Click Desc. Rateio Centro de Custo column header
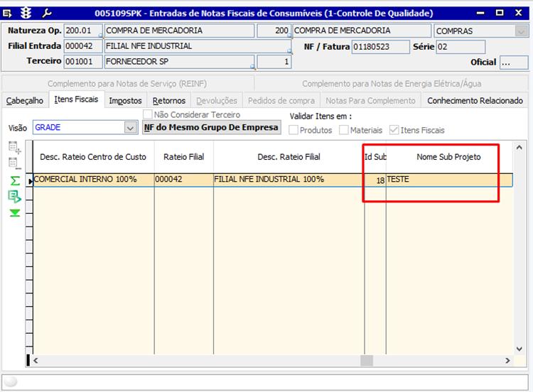Image resolution: width=533 pixels, height=392 pixels. coord(93,157)
